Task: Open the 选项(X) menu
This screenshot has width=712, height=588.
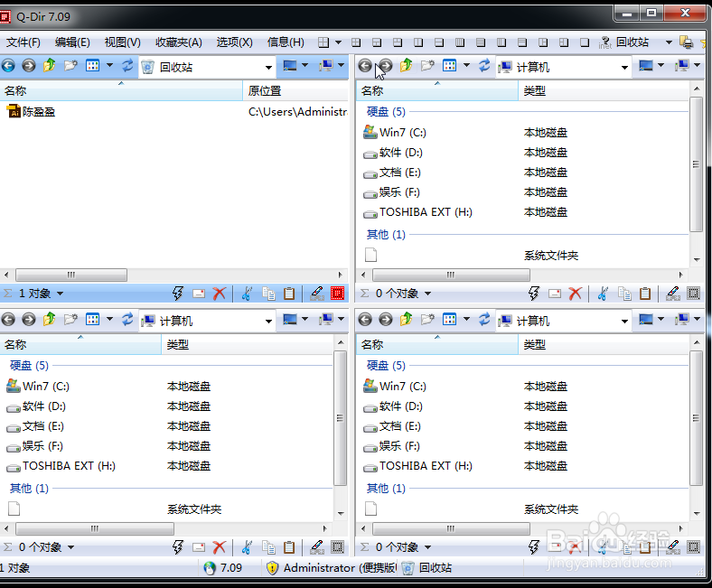Action: coord(234,42)
